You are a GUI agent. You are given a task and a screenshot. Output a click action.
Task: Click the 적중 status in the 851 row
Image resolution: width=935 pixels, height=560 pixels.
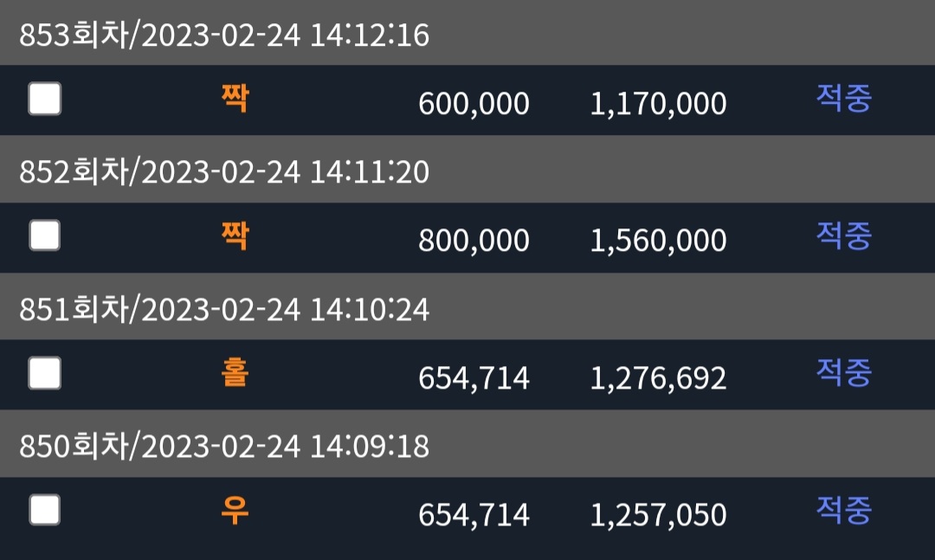coord(844,372)
